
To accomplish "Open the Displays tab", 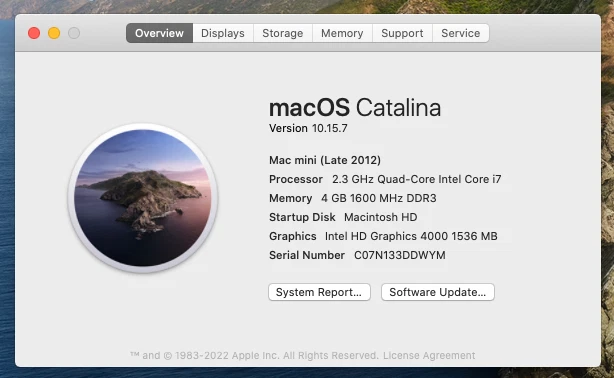I will (x=223, y=33).
